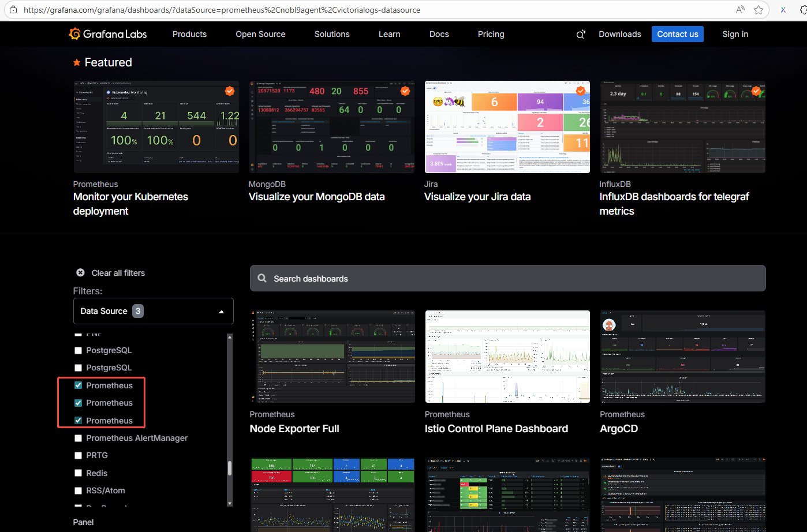807x532 pixels.
Task: Click the magnifier icon in dashboard search
Action: coord(262,278)
